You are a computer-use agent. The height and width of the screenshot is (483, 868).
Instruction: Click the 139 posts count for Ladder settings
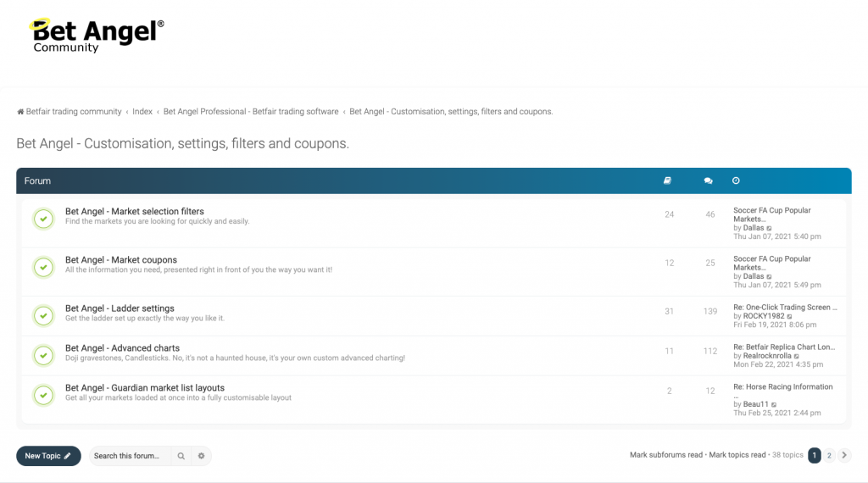pos(710,312)
